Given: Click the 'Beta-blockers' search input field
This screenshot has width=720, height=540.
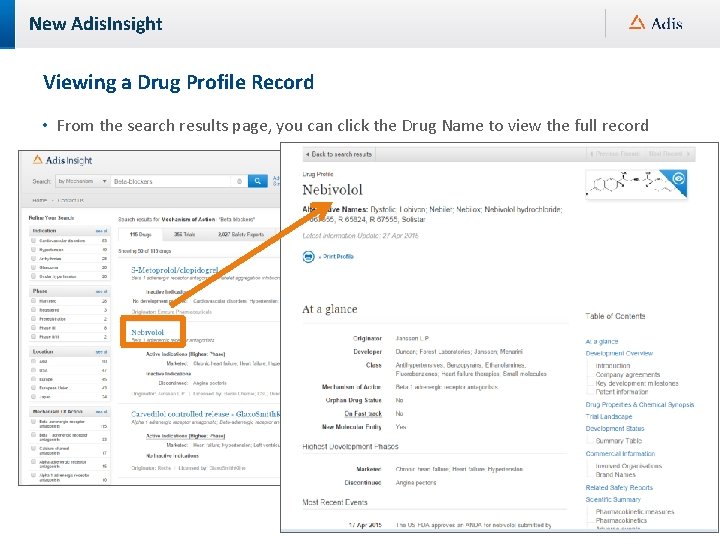Looking at the screenshot, I should pyautogui.click(x=172, y=181).
